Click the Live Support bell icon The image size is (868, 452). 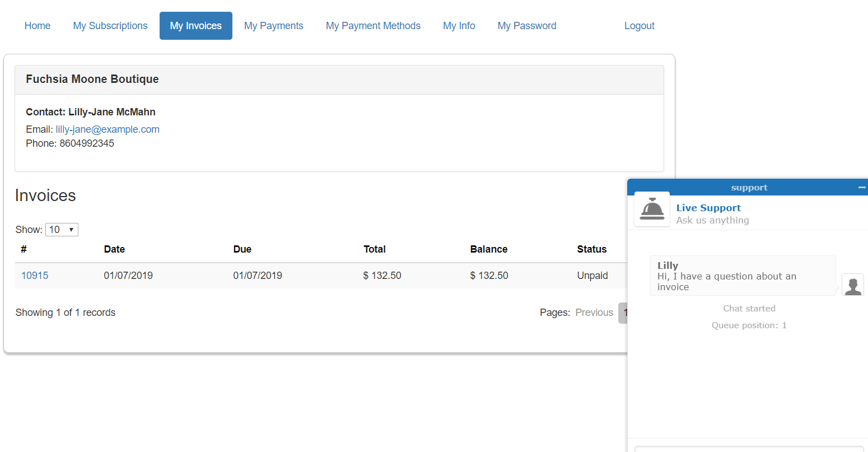(x=652, y=209)
